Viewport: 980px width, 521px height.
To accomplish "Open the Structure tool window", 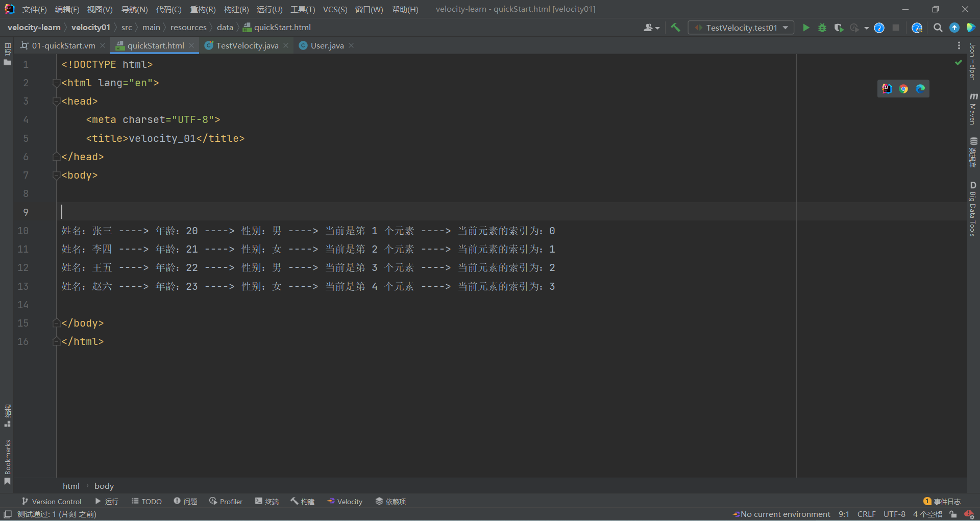I will pyautogui.click(x=8, y=416).
